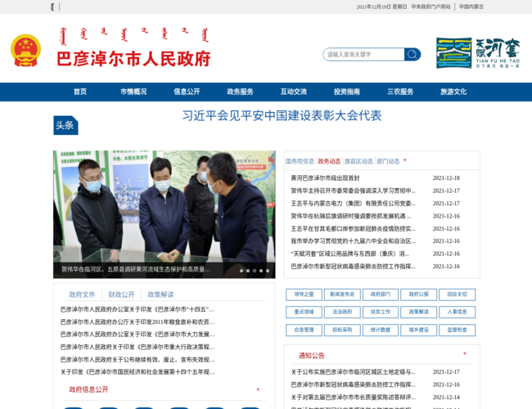Click the 人事信息 button
The image size is (532, 409).
[x=457, y=312]
